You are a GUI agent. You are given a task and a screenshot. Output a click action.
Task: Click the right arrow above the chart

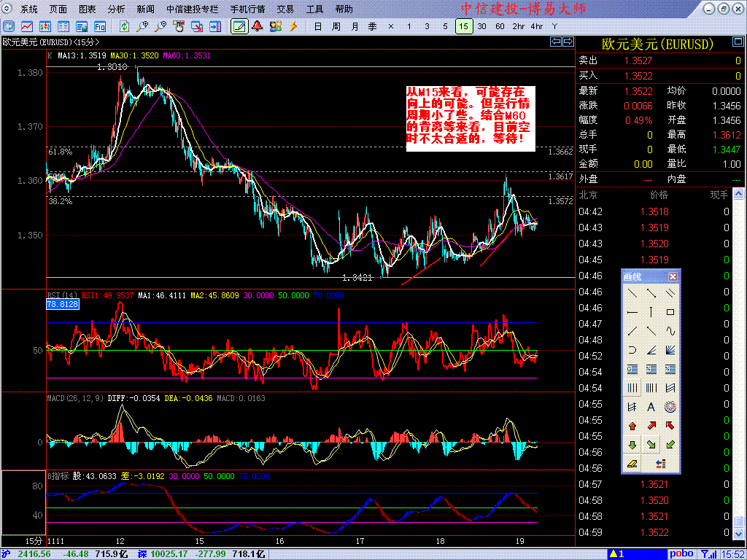tap(568, 42)
